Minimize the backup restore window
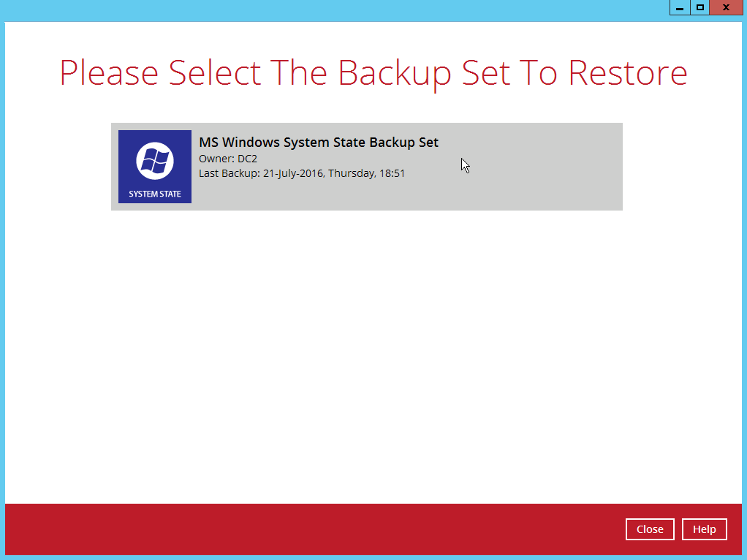This screenshot has height=560, width=747. point(680,8)
